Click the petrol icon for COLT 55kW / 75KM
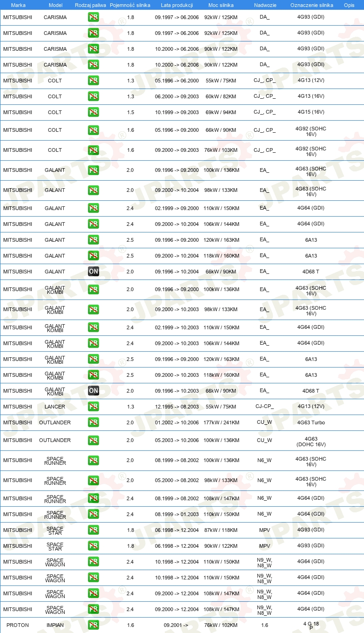 (x=94, y=81)
